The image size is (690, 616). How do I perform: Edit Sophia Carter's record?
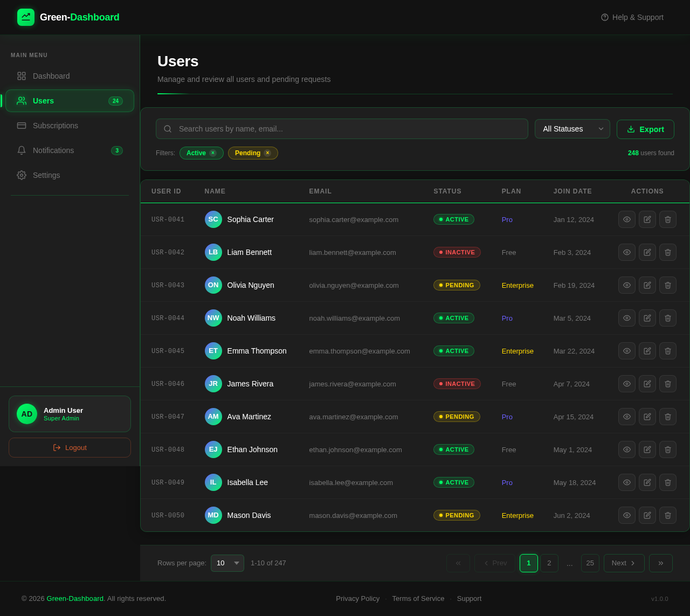pyautogui.click(x=647, y=219)
